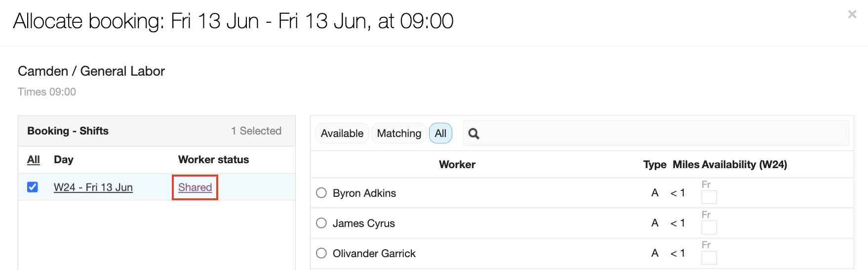Click the Type column header
The image size is (868, 270).
point(655,165)
